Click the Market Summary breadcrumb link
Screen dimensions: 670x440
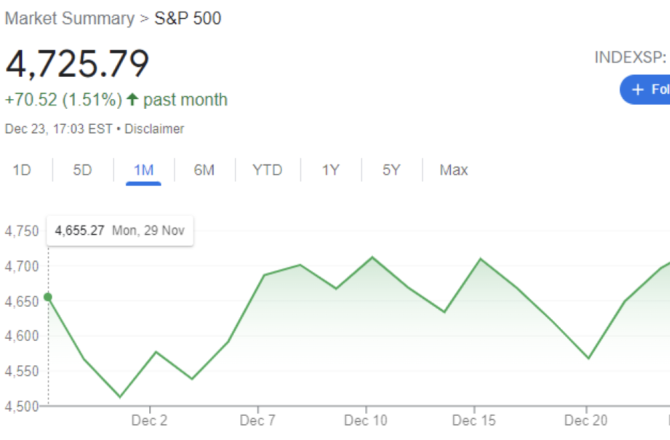point(70,18)
